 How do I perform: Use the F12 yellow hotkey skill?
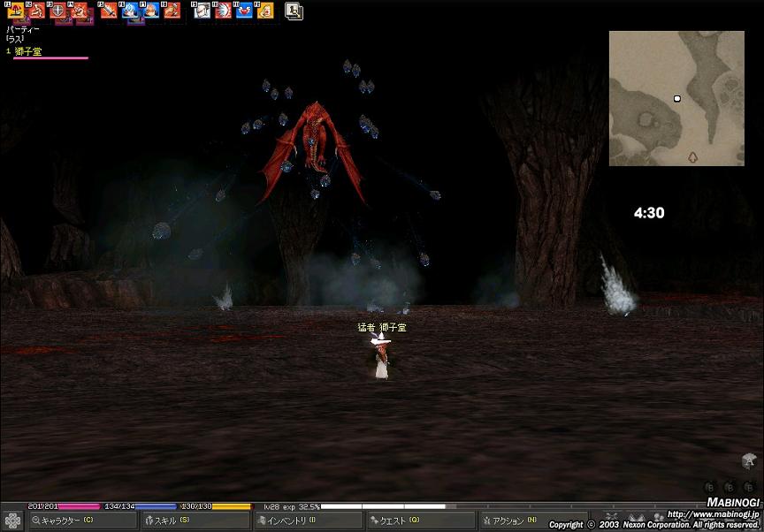(265, 11)
